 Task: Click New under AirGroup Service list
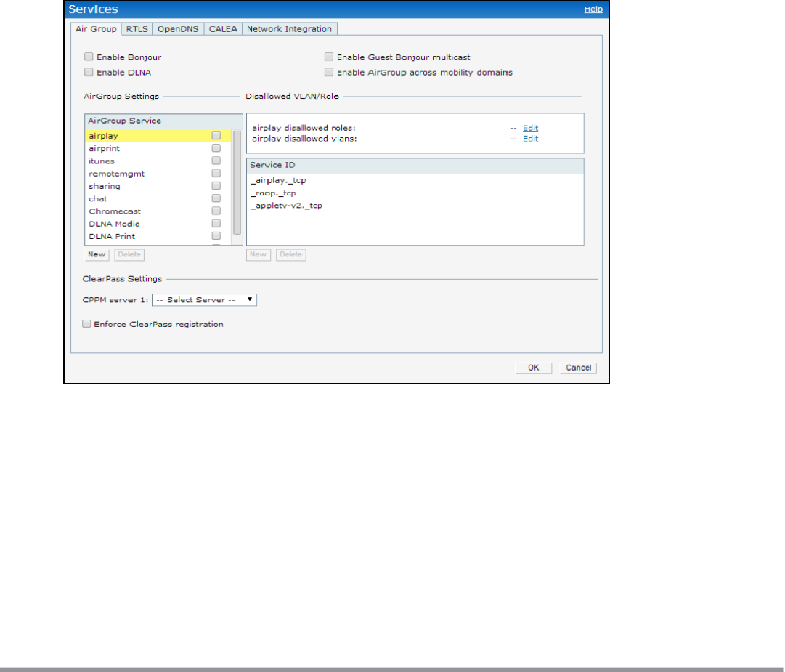pos(97,254)
